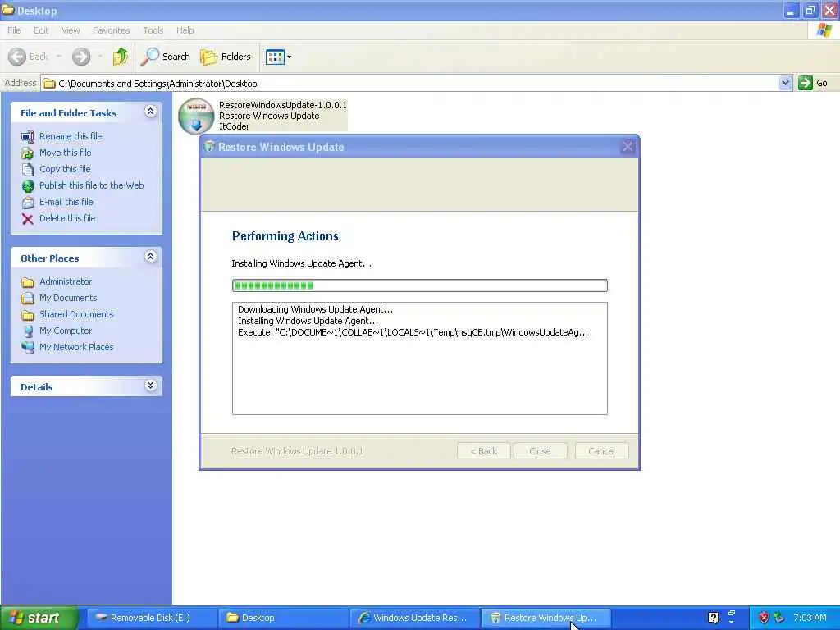Image resolution: width=840 pixels, height=630 pixels.
Task: Click the My Computer icon in Other Places
Action: [28, 331]
